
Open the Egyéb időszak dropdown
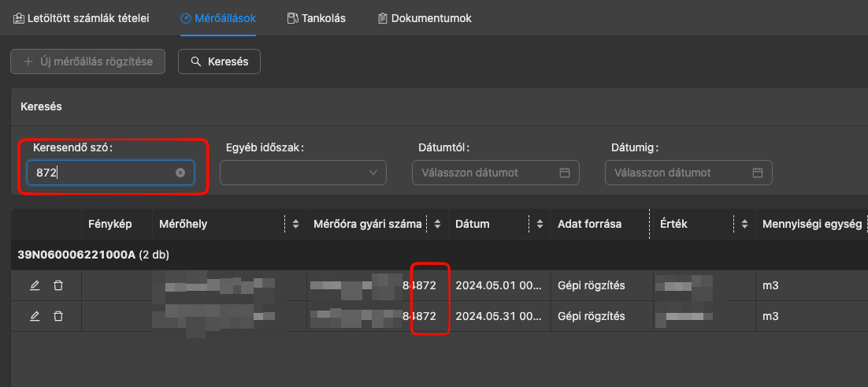[x=302, y=173]
